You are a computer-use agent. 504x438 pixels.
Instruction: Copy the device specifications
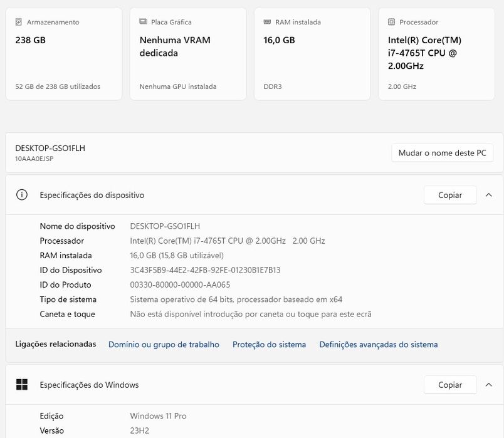coord(449,195)
